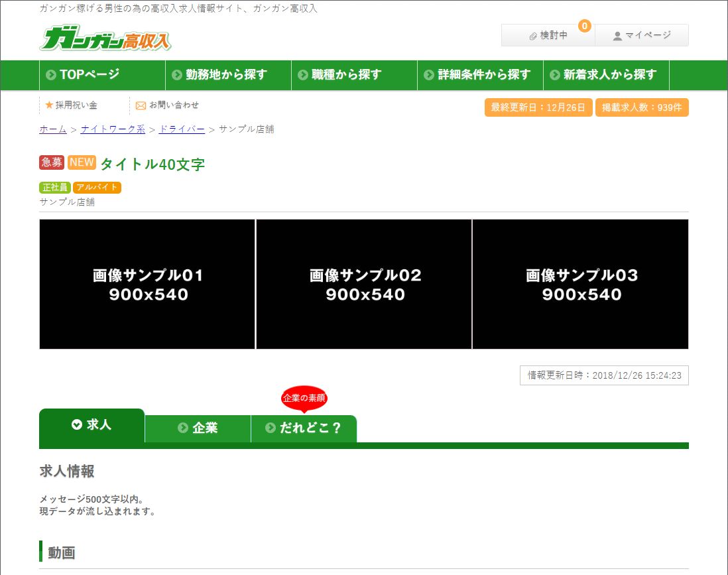Follow the ホーム breadcrumb link
The image size is (728, 575).
click(53, 129)
